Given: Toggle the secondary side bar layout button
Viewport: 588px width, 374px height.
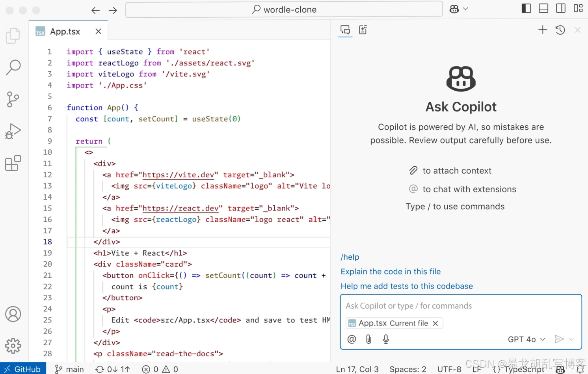Looking at the screenshot, I should 561,8.
